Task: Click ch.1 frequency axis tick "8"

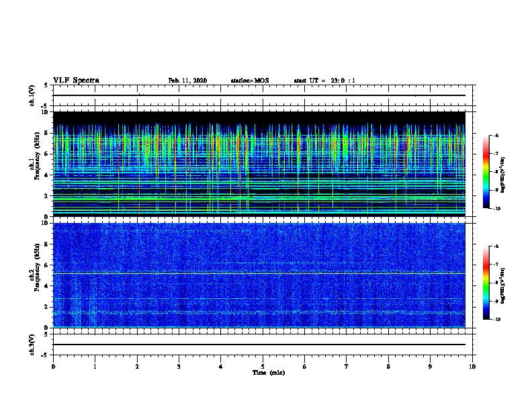Action: 47,133
